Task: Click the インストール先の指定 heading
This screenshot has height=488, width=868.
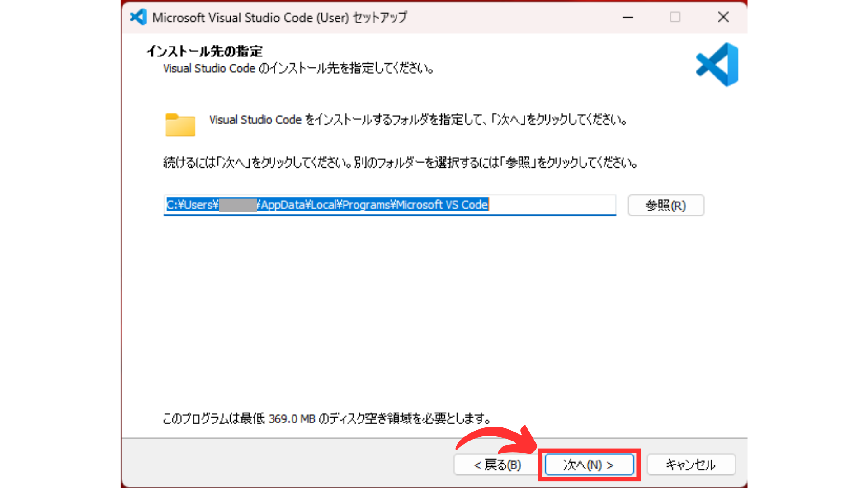Action: 204,51
